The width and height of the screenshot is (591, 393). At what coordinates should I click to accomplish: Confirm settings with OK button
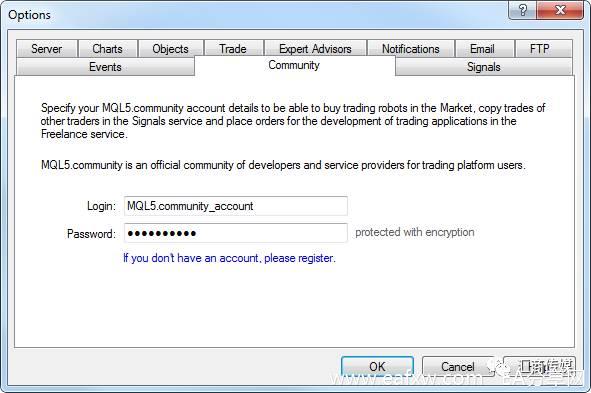[x=377, y=366]
